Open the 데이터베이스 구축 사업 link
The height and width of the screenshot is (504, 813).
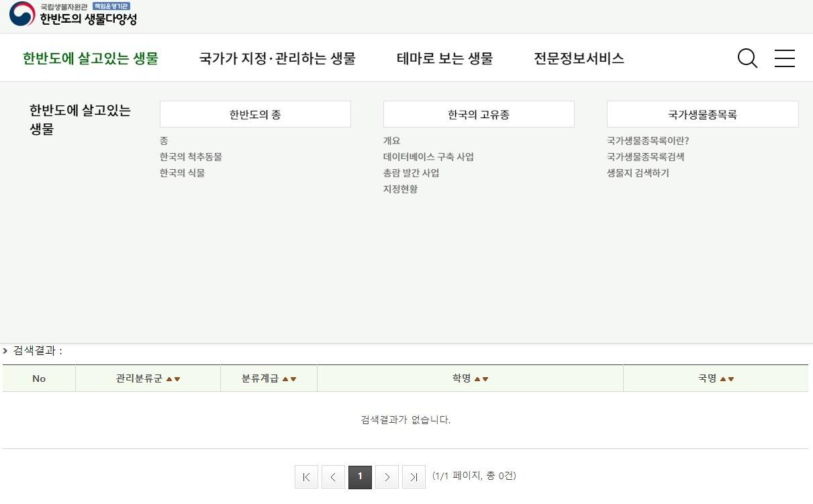point(428,157)
